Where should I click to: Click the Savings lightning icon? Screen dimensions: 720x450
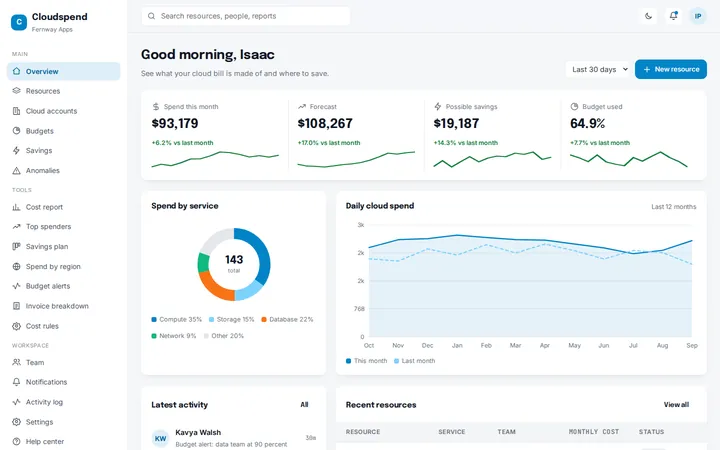pyautogui.click(x=17, y=150)
